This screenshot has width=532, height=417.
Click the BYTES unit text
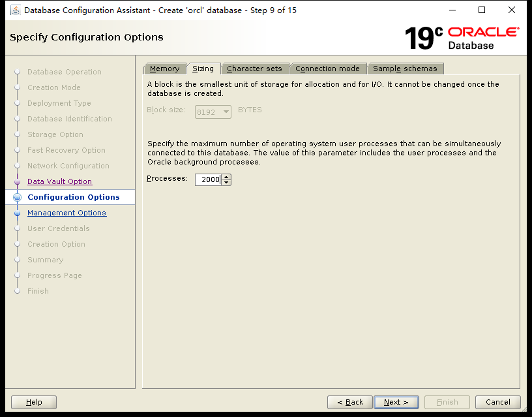click(x=250, y=110)
